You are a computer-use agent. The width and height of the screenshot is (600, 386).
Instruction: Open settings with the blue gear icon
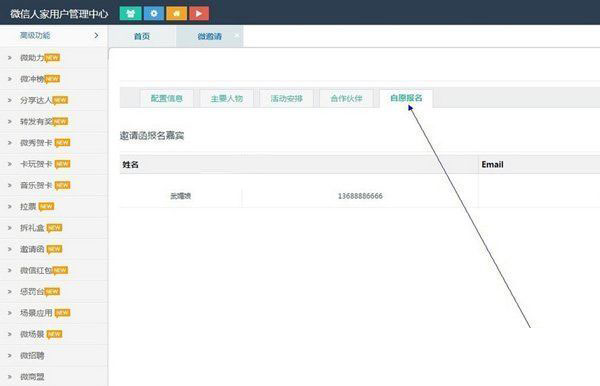click(153, 13)
